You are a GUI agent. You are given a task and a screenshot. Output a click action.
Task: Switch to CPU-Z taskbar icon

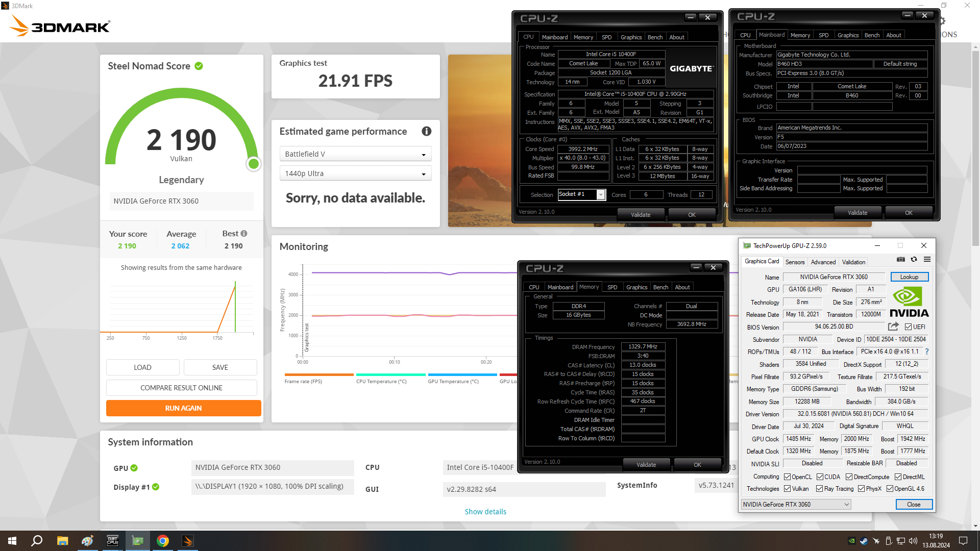click(112, 541)
